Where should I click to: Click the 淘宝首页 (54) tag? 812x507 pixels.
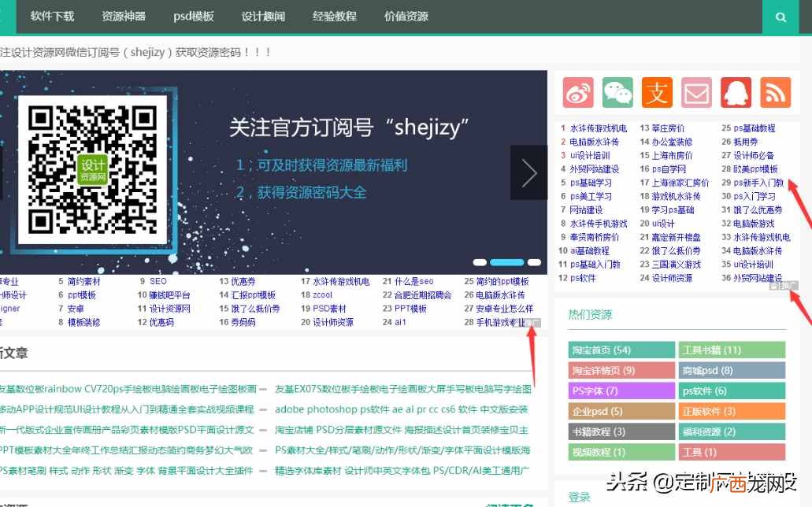621,350
